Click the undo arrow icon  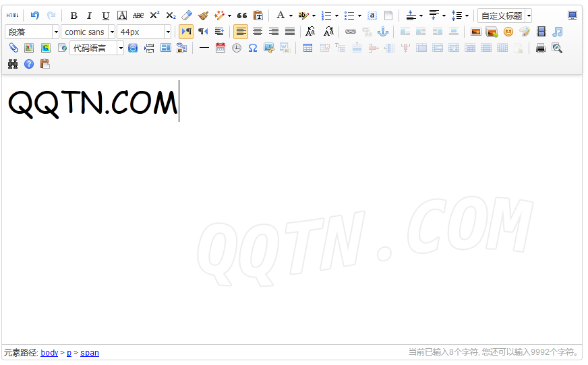pos(35,15)
